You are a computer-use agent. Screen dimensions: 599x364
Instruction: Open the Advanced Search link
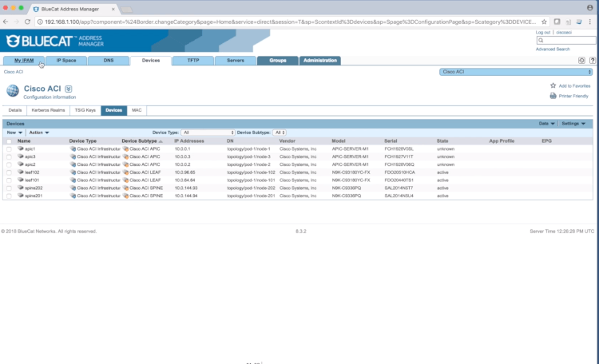click(553, 49)
